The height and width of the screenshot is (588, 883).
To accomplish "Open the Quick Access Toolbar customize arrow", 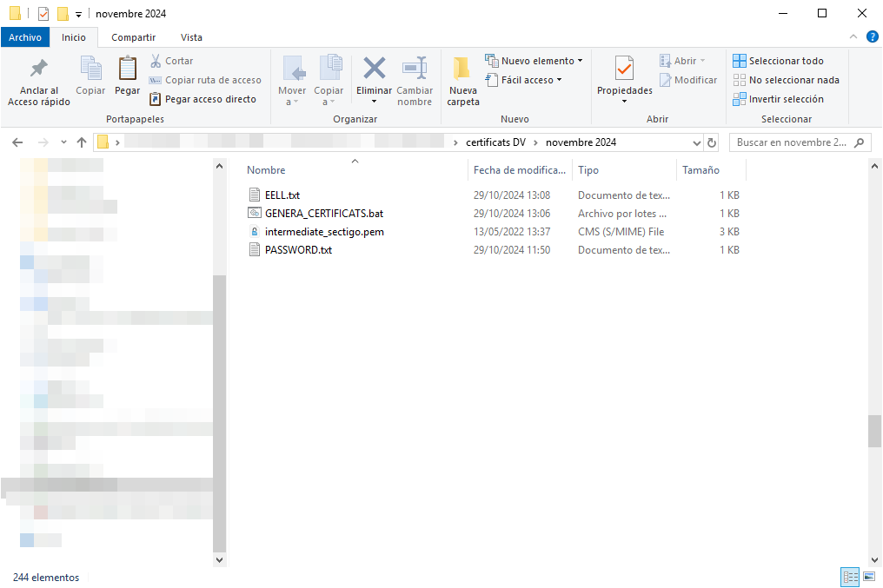I will coord(79,14).
